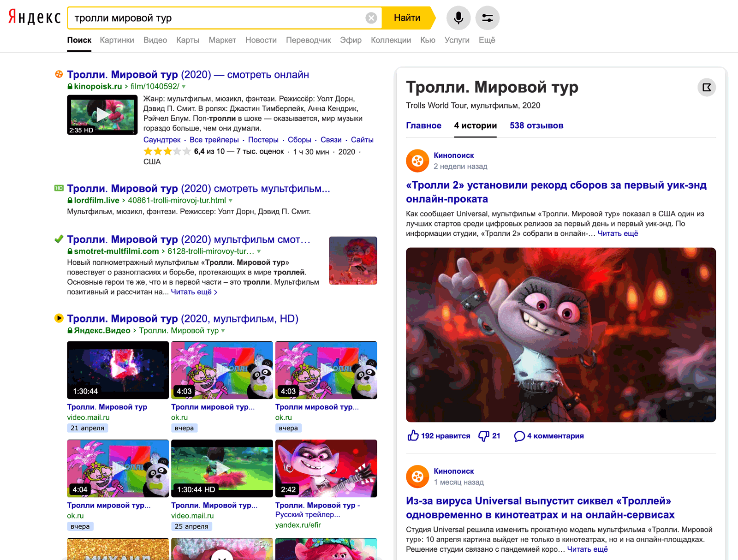Viewport: 738px width, 560px height.
Task: Open the 'Тролли. Мировой тур (2020) — смотреть онлайн' result
Action: point(188,75)
